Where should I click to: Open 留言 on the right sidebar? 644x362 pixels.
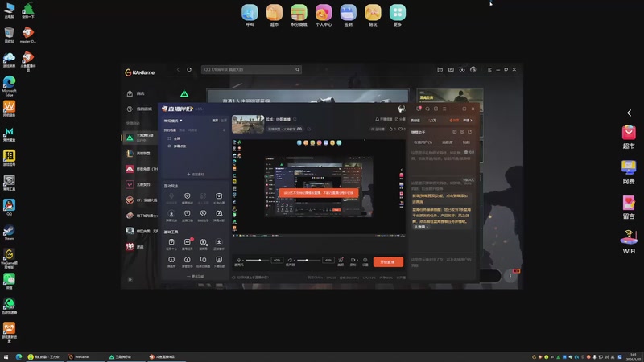(629, 208)
